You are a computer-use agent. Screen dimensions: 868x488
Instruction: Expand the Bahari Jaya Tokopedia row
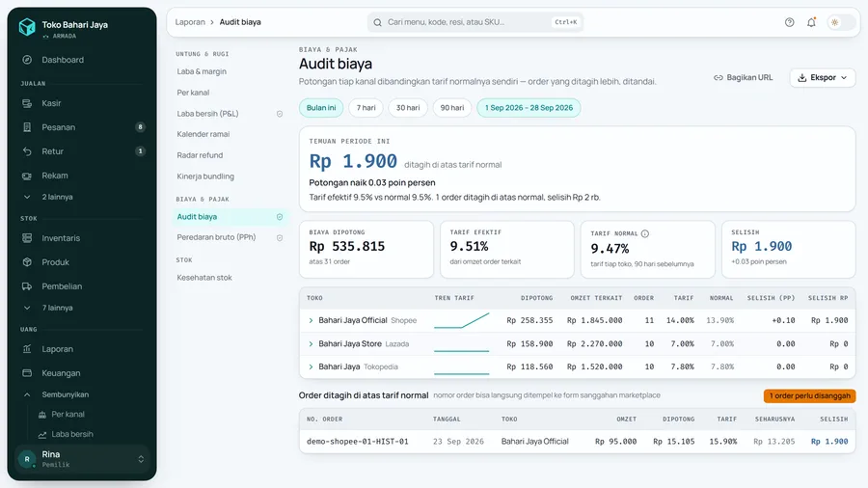[x=311, y=366]
